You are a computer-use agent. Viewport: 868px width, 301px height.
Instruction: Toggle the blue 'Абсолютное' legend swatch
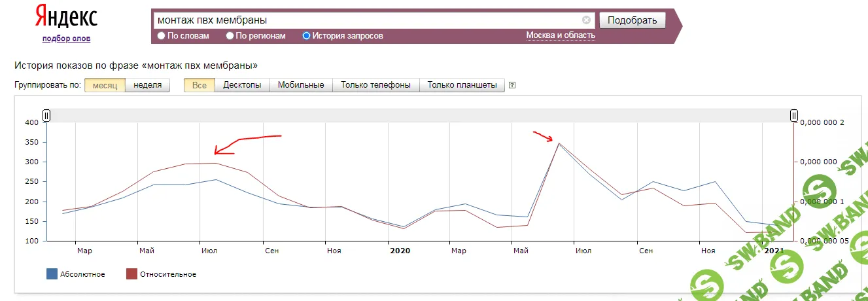click(x=52, y=274)
